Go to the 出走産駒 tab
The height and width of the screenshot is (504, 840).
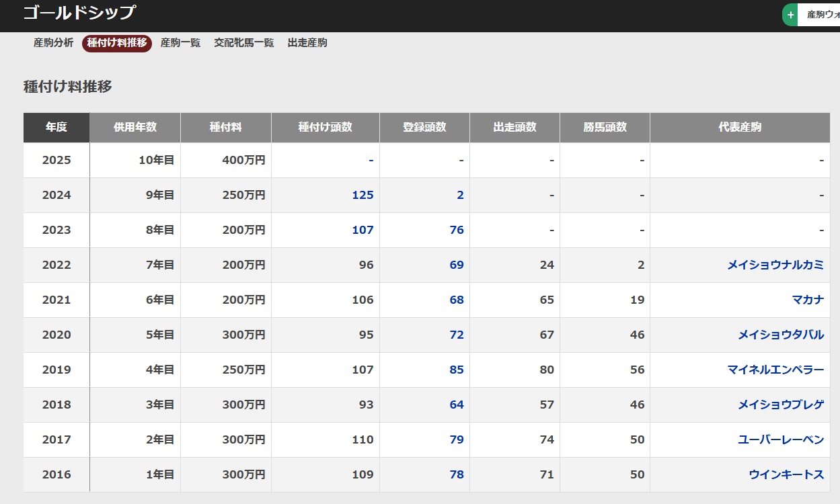click(307, 43)
